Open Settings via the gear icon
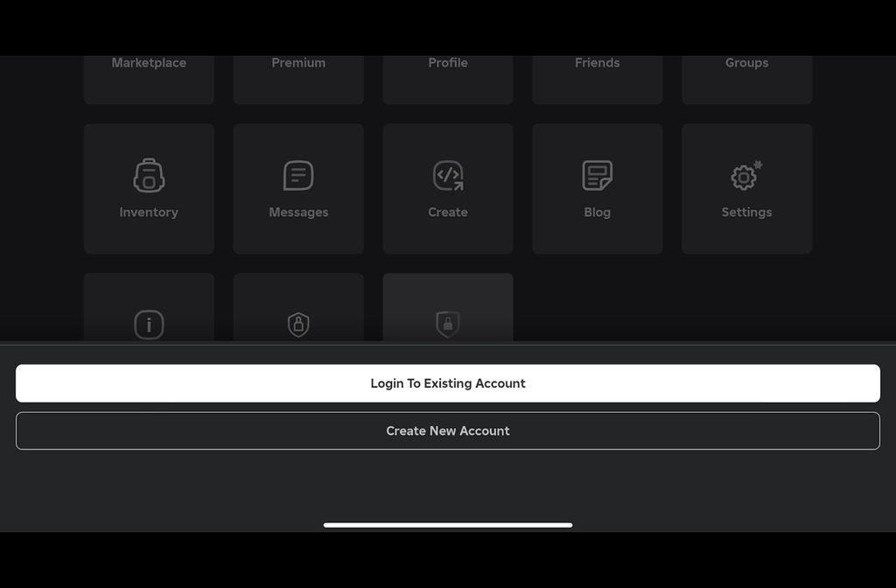896x588 pixels. pos(746,174)
